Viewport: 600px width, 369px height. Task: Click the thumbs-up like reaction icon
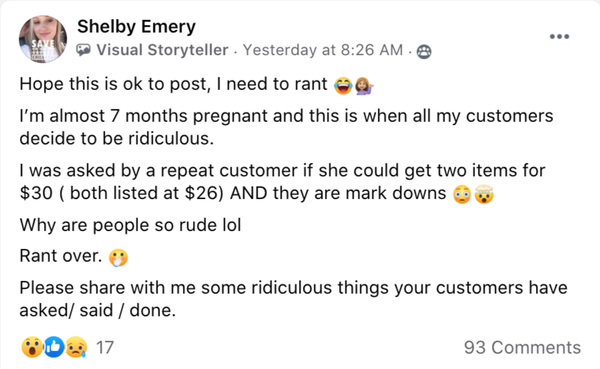(54, 347)
